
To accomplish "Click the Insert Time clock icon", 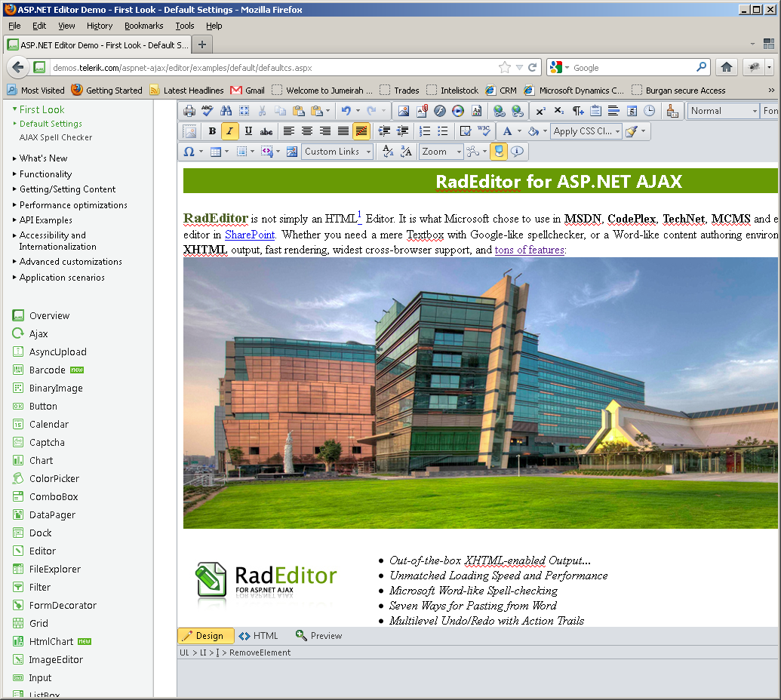I will click(x=650, y=111).
